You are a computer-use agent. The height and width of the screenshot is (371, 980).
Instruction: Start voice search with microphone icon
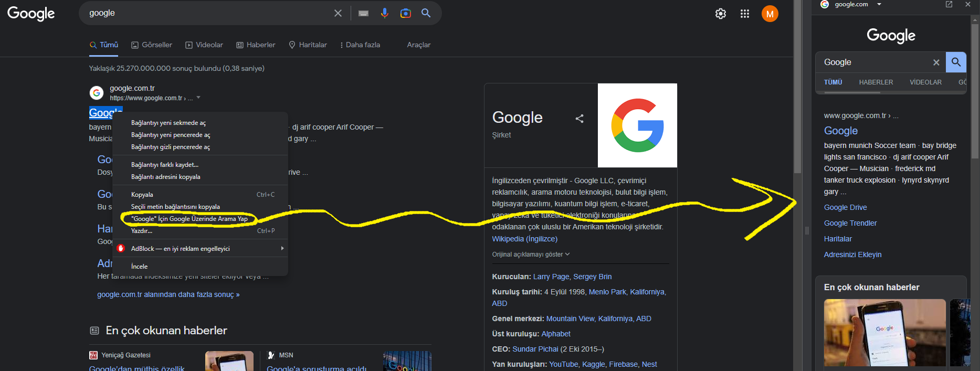[385, 13]
